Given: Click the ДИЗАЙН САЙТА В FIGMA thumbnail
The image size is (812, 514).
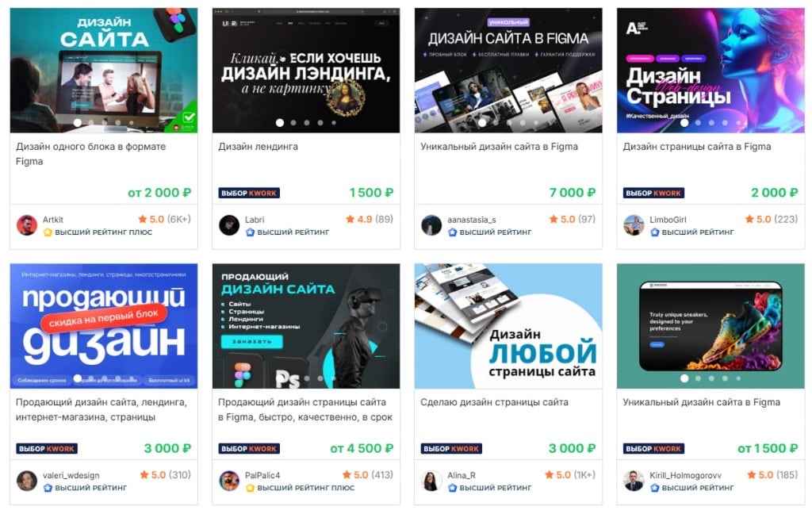Looking at the screenshot, I should [x=508, y=71].
